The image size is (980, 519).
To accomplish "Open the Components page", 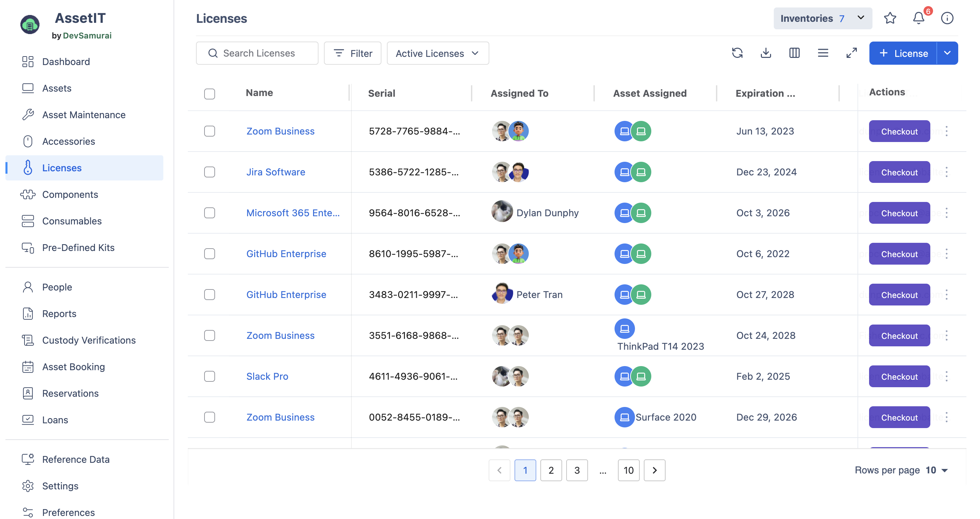I will click(x=70, y=194).
